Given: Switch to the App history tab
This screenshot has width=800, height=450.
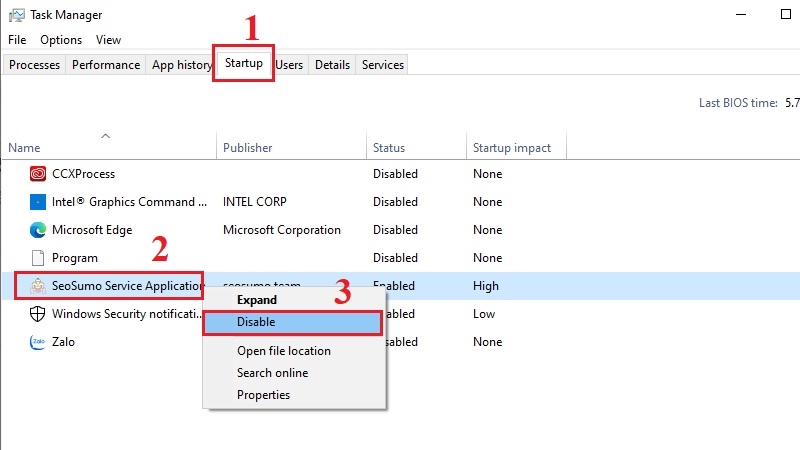Looking at the screenshot, I should tap(181, 65).
